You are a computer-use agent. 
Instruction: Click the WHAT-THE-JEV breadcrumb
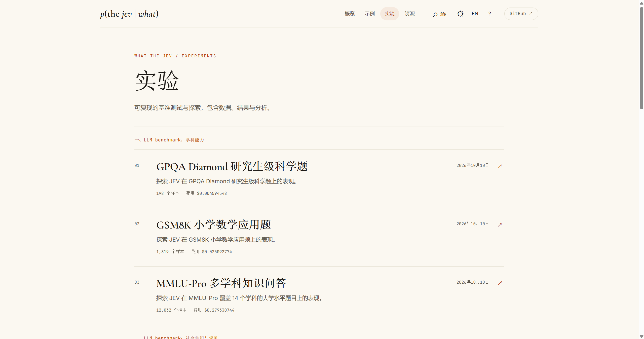(x=153, y=56)
